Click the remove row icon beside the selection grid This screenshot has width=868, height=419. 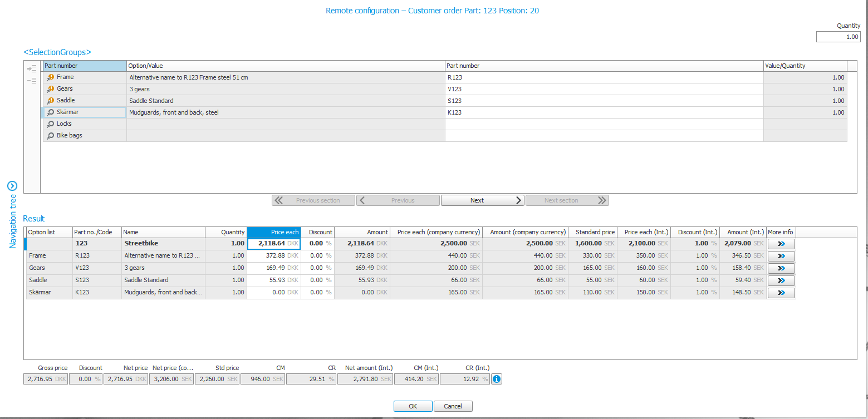point(32,81)
